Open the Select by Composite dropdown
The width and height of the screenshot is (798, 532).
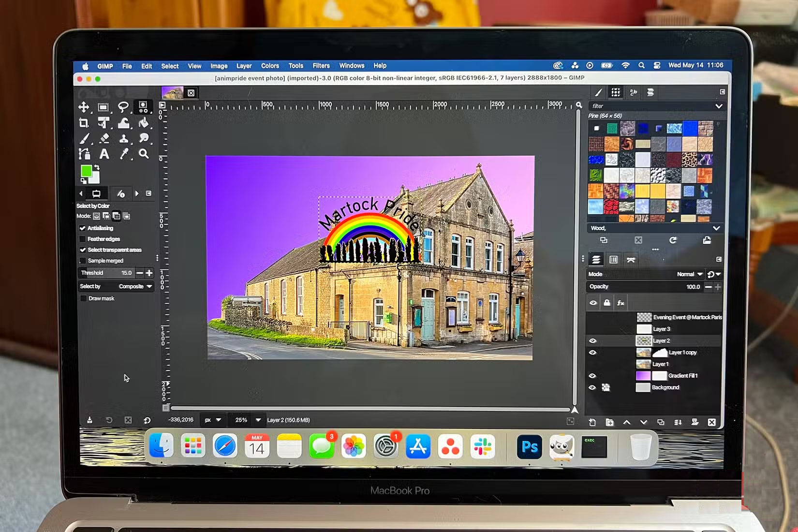coord(134,286)
